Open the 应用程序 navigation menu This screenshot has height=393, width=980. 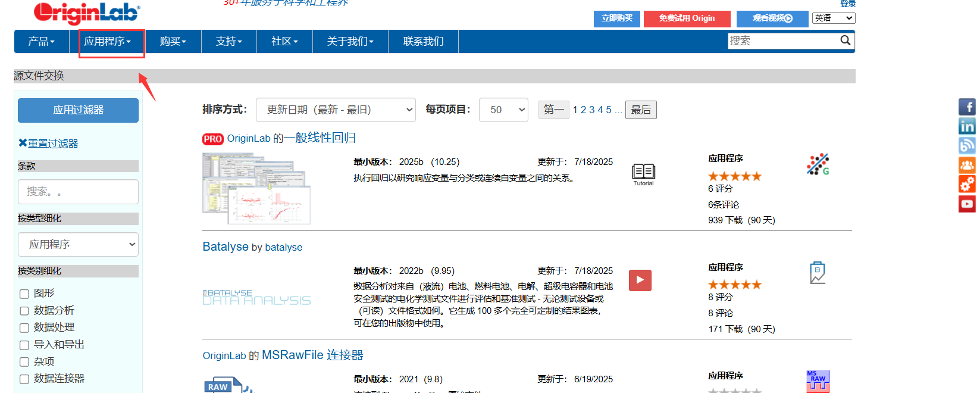(x=107, y=41)
